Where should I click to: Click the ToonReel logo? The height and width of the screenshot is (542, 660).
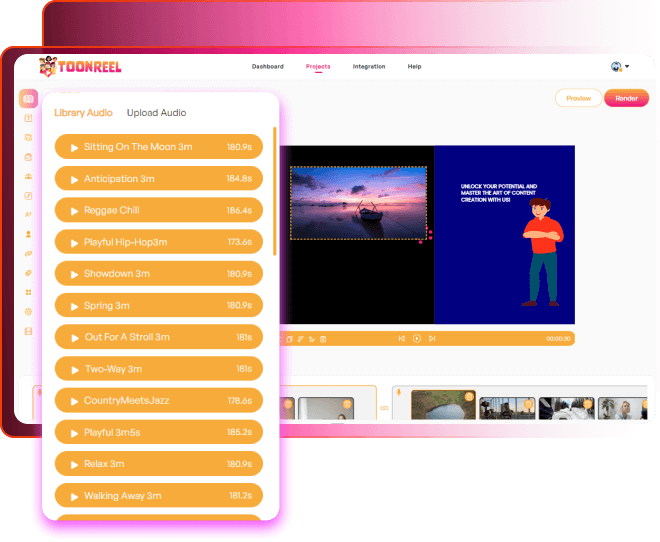click(x=80, y=67)
